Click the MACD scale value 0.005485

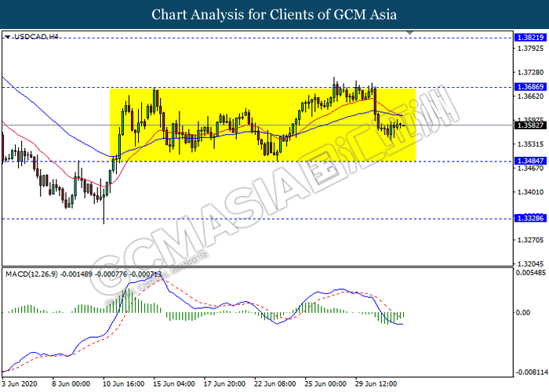click(x=531, y=273)
